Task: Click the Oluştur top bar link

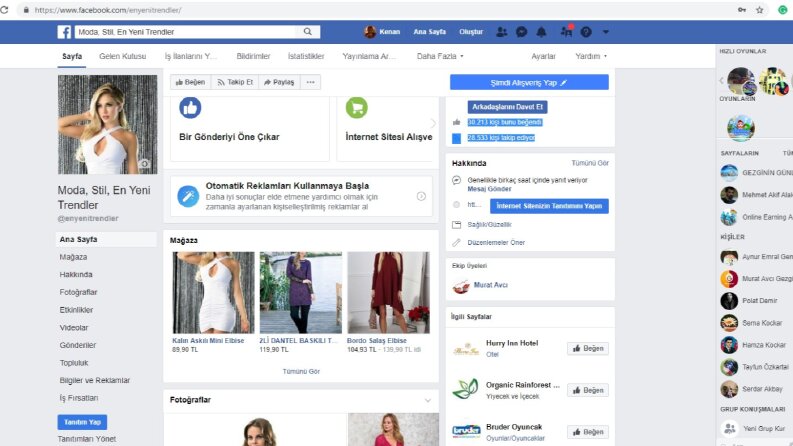Action: tap(471, 32)
